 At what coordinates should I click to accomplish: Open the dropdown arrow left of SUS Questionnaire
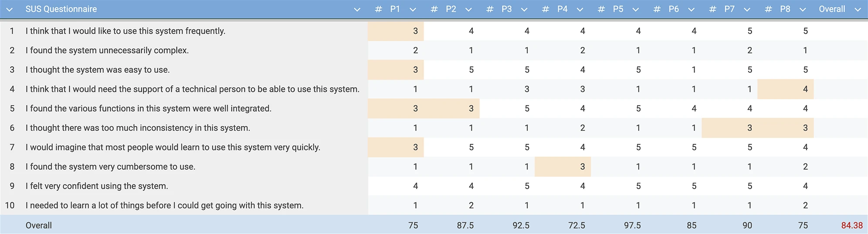click(9, 10)
